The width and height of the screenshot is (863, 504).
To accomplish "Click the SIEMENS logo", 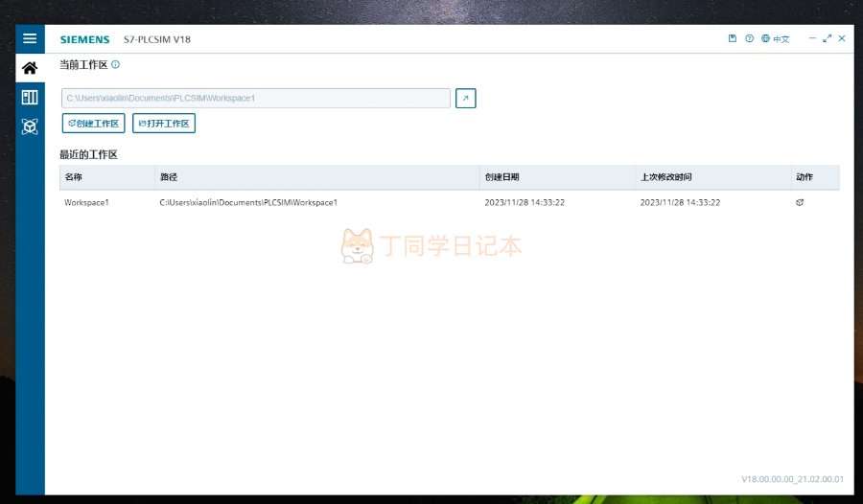I will 84,39.
